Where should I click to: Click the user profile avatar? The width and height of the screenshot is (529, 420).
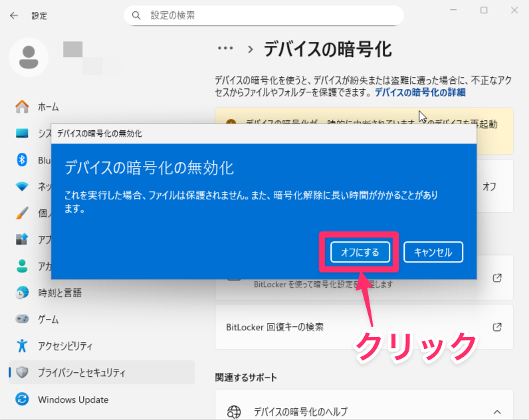[29, 57]
